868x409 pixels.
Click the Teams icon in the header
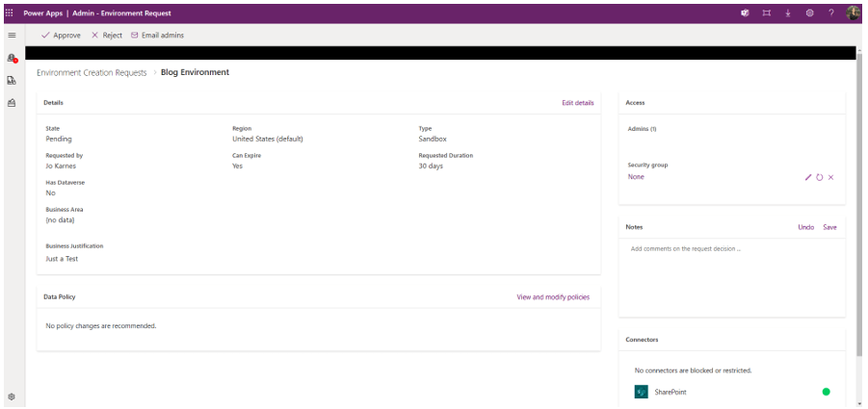745,13
